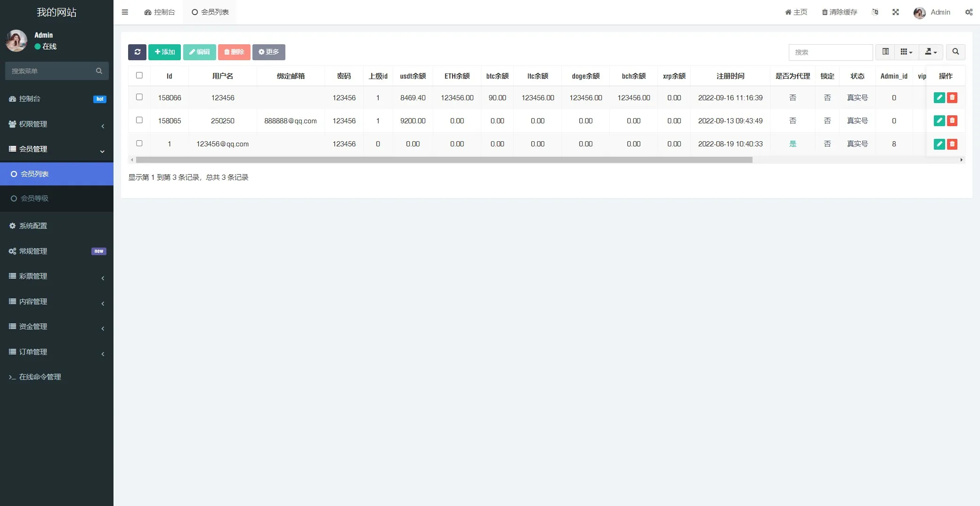
Task: Open the columns visibility dropdown
Action: click(x=906, y=52)
